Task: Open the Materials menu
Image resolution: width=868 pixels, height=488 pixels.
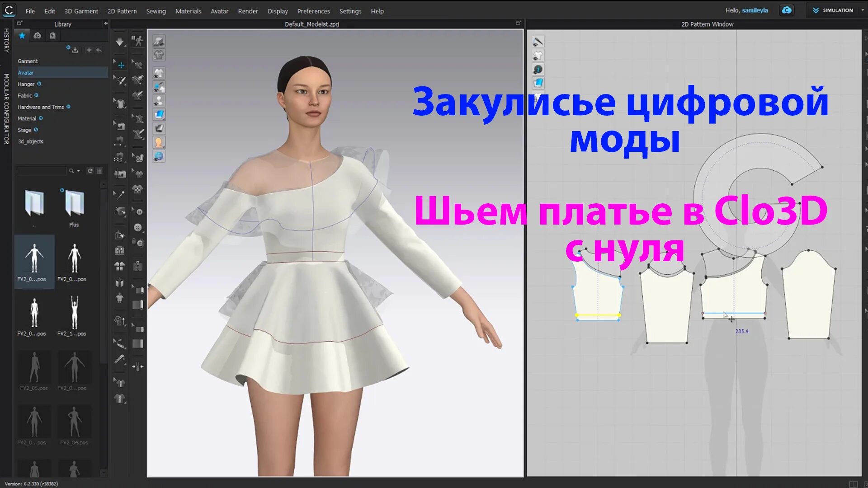Action: click(x=188, y=11)
